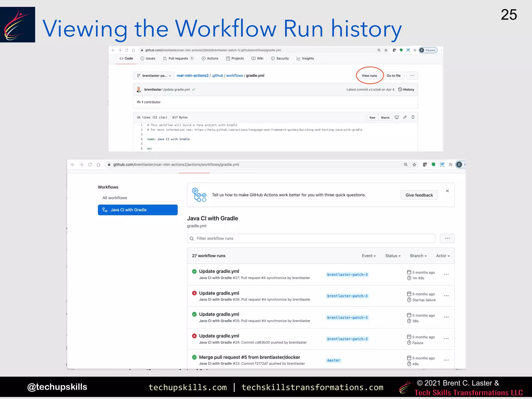Open three-dot menu for run #26
Viewport: 532px width, 399px height.
(x=446, y=296)
